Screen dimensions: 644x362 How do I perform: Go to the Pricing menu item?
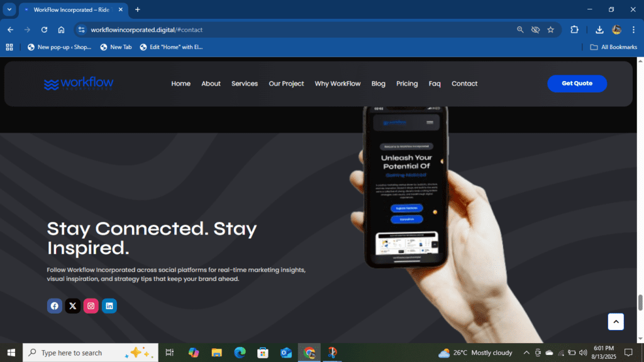pos(407,84)
